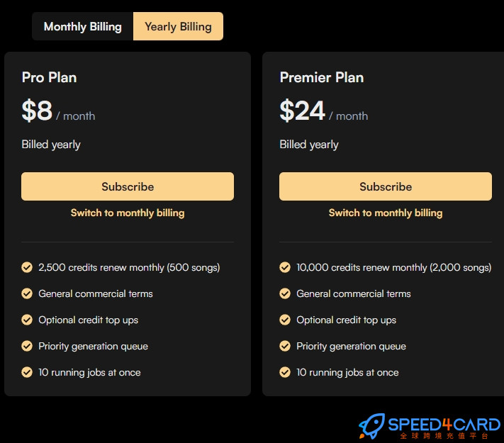Click Premier Plan Optional credit top ups checkmark
Screen dimensions: 504x443
(285, 320)
